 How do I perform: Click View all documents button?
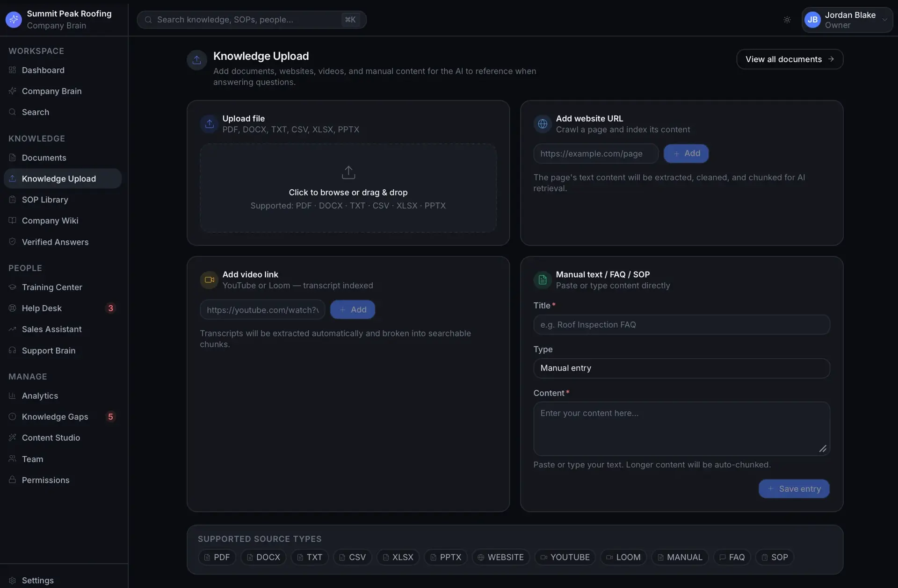tap(789, 59)
